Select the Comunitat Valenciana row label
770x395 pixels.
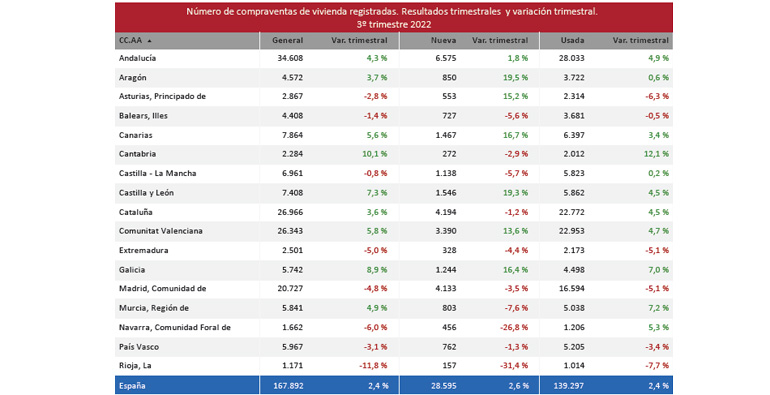point(161,231)
